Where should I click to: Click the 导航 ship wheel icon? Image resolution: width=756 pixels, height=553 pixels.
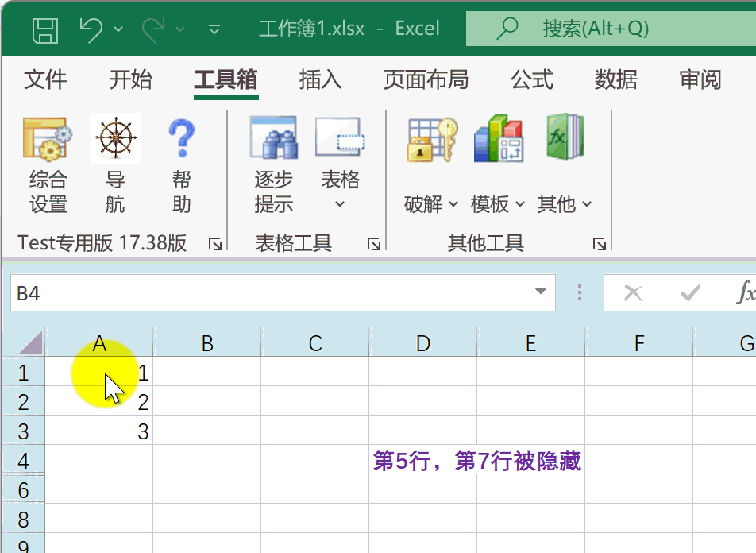(115, 138)
